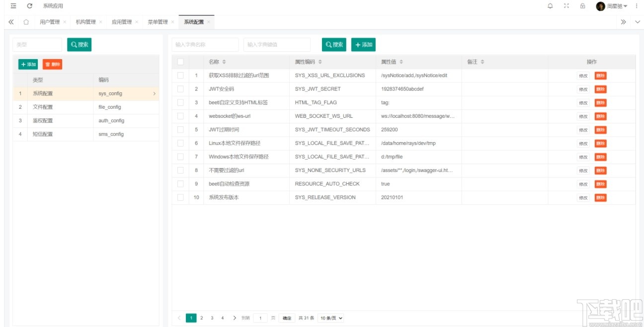
Task: Open the page size dropdown showing 10条/页
Action: click(x=332, y=318)
